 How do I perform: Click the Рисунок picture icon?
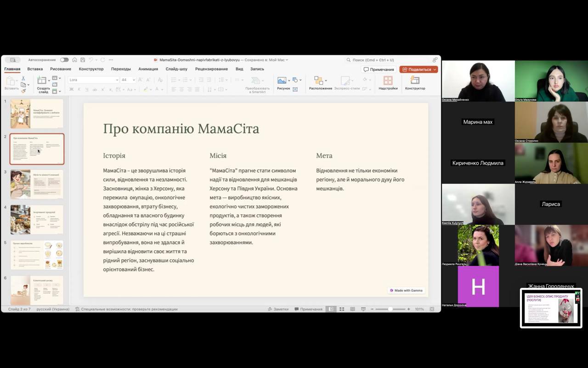(x=282, y=80)
